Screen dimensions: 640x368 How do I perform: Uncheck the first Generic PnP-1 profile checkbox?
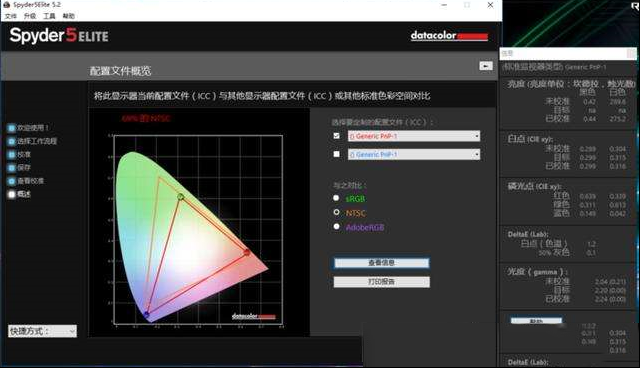[x=336, y=136]
